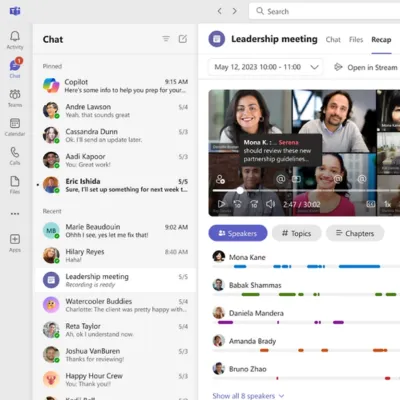Rewind the recording 10 seconds
The height and width of the screenshot is (400, 400).
[x=237, y=204]
